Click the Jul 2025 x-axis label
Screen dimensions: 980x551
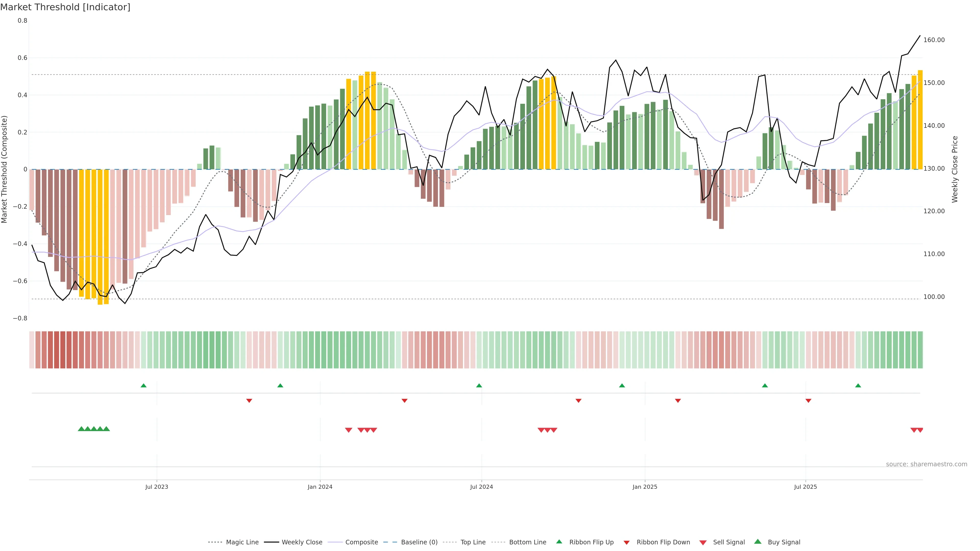pos(805,487)
